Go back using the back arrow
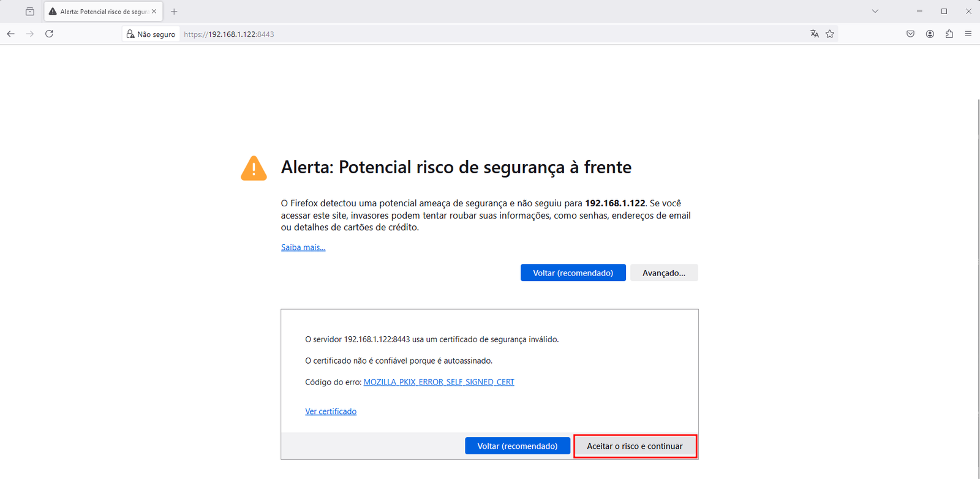This screenshot has height=480, width=980. pyautogui.click(x=11, y=34)
